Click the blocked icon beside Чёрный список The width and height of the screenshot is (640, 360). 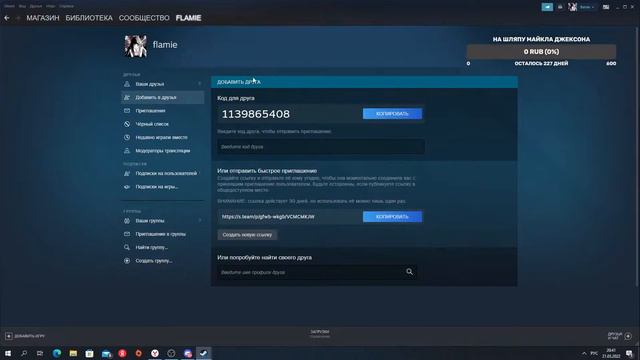coord(127,124)
